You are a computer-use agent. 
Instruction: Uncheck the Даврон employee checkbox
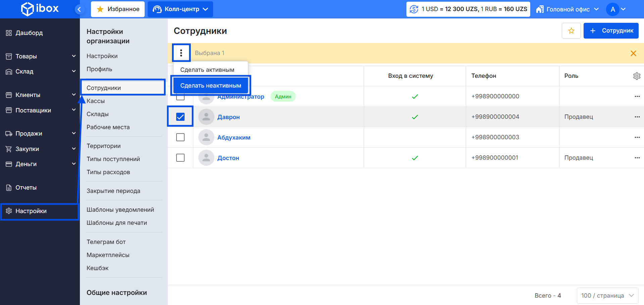pyautogui.click(x=180, y=117)
